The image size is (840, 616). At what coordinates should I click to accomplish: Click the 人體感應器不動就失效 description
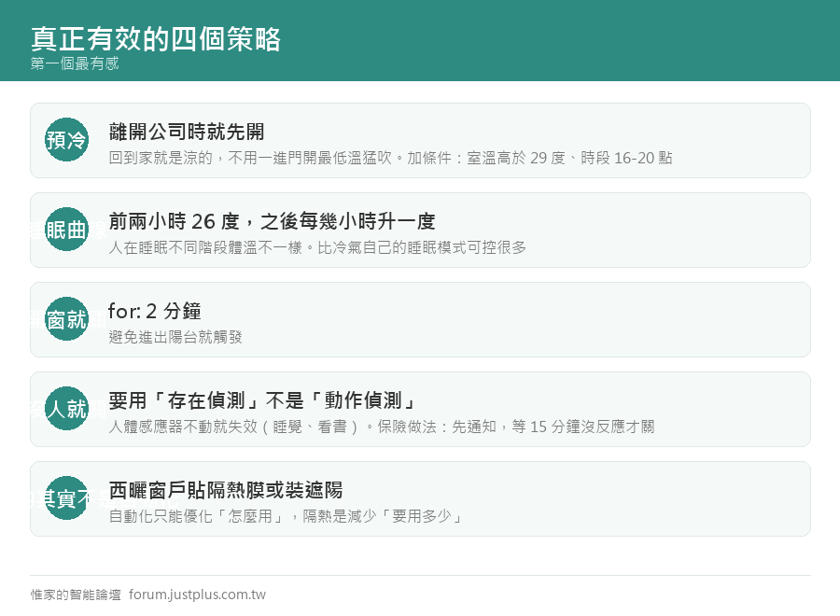click(382, 427)
